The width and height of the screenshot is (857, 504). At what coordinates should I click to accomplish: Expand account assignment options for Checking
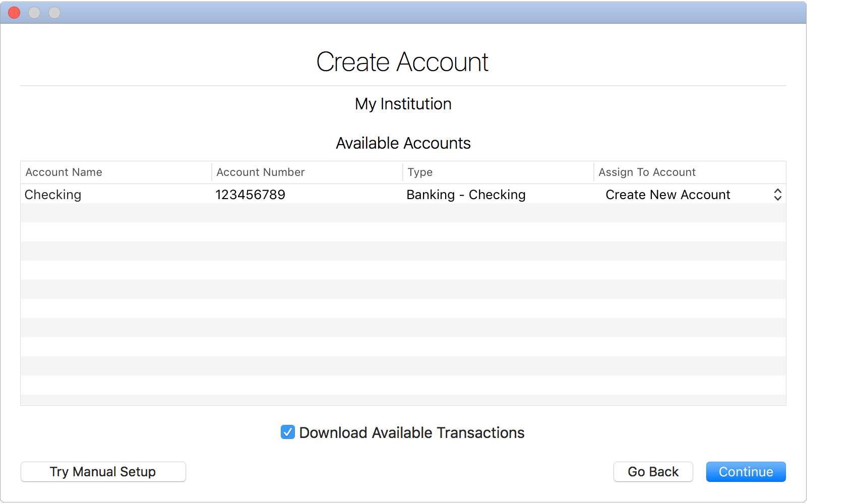[x=777, y=195]
